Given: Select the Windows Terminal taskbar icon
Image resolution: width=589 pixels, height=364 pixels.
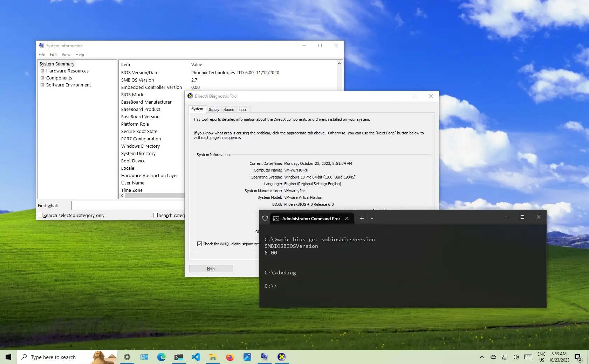Looking at the screenshot, I should click(x=179, y=357).
